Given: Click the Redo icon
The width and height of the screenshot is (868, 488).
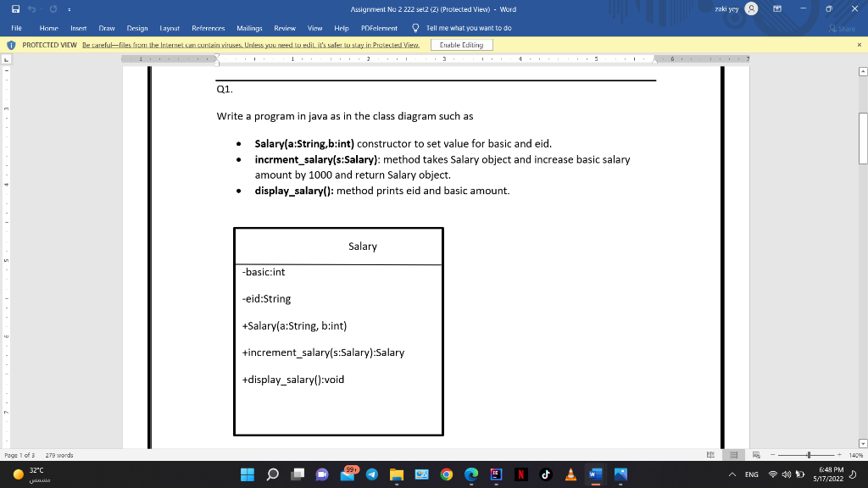Looking at the screenshot, I should 53,8.
